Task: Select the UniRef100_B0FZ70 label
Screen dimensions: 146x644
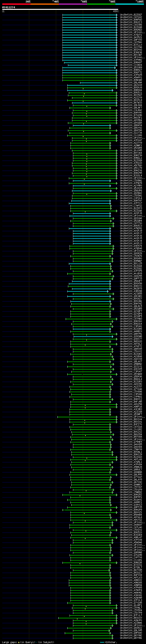Action: (x=131, y=424)
